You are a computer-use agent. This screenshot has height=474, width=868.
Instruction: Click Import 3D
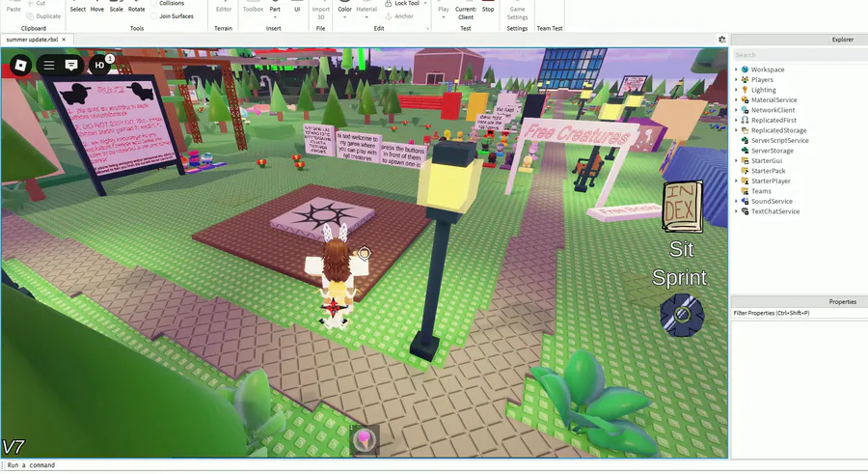(321, 11)
